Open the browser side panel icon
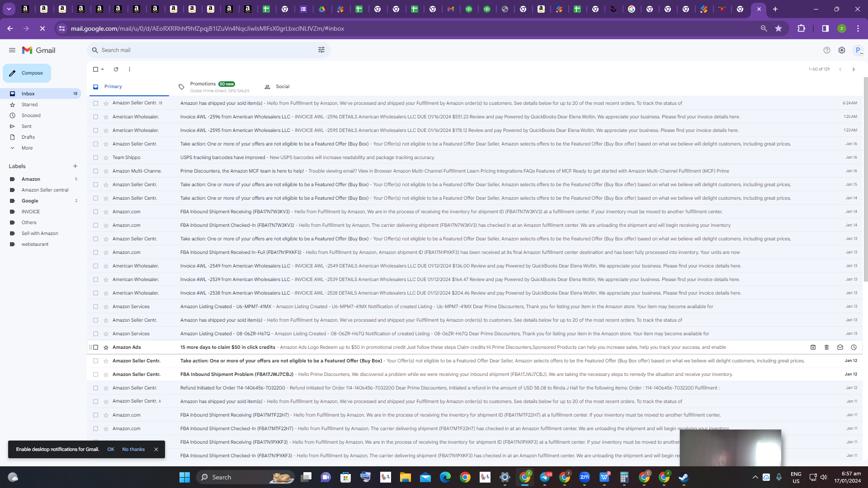 pos(826,28)
